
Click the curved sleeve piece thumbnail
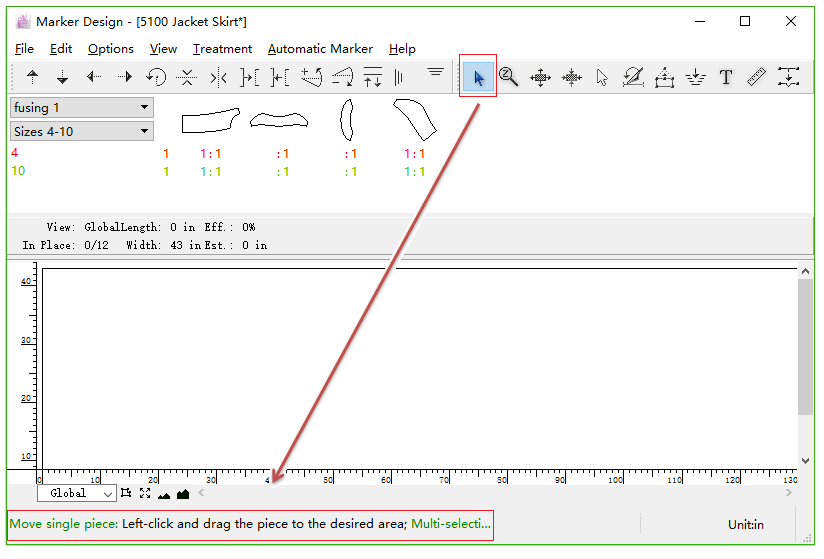click(415, 120)
